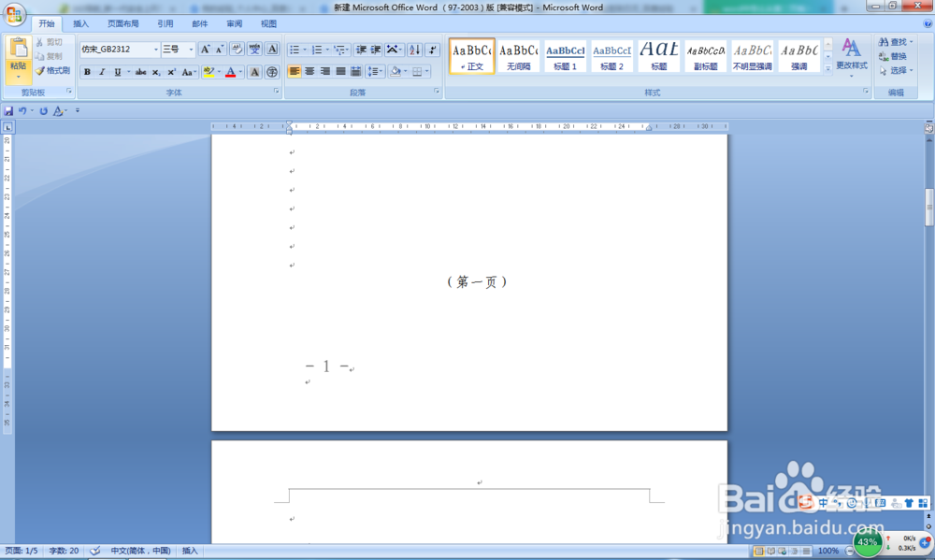935x560 pixels.
Task: Toggle Subscript formatting
Action: click(x=155, y=72)
